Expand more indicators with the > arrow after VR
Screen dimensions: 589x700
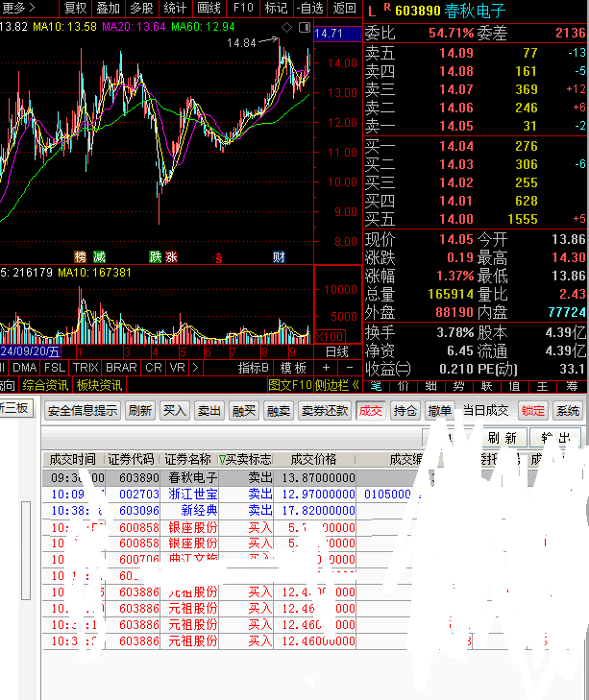pos(195,368)
